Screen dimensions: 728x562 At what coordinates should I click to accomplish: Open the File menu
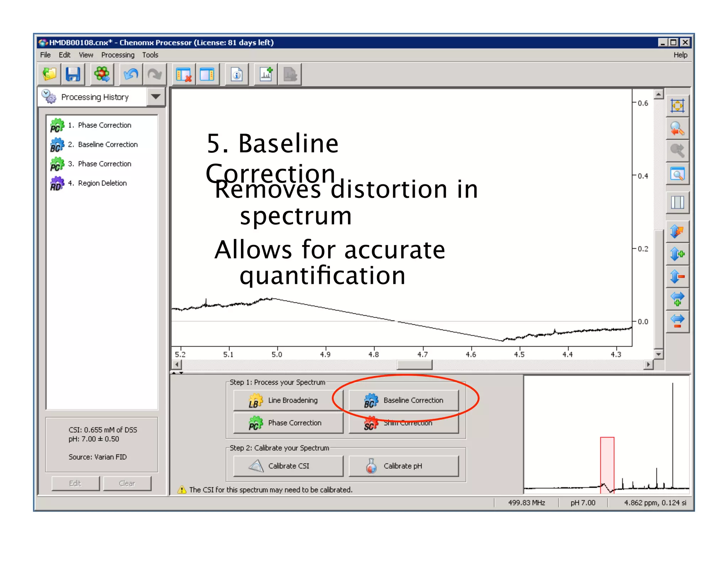pos(45,55)
